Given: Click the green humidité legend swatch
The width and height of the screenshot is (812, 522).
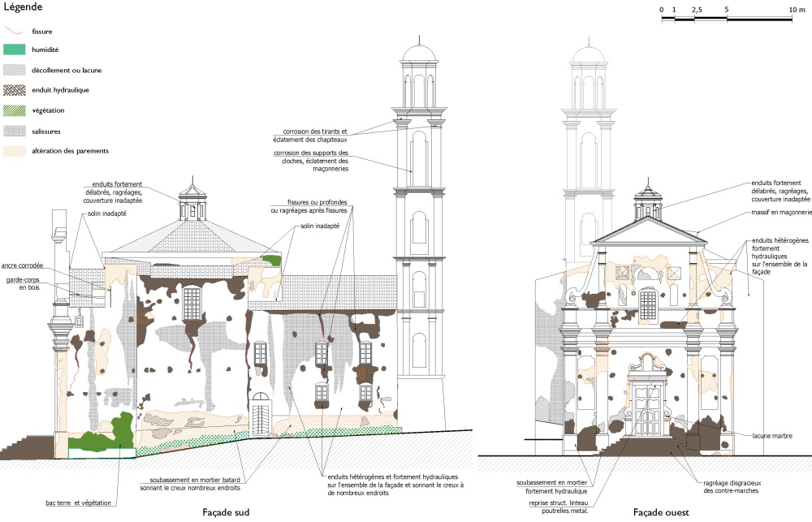Looking at the screenshot, I should (15, 50).
